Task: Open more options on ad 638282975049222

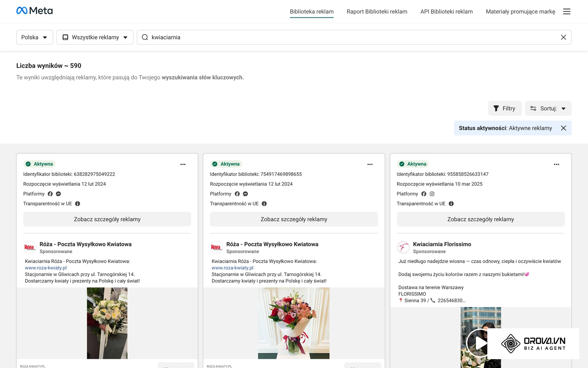Action: [183, 164]
